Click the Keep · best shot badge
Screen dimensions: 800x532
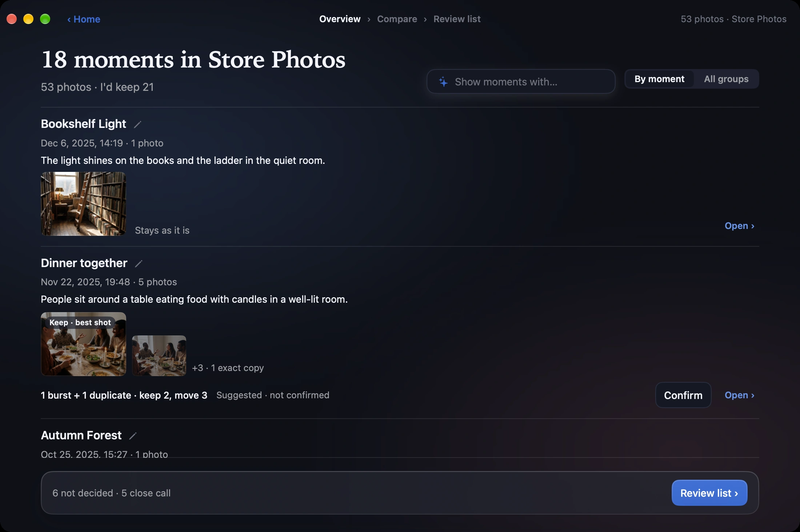80,323
